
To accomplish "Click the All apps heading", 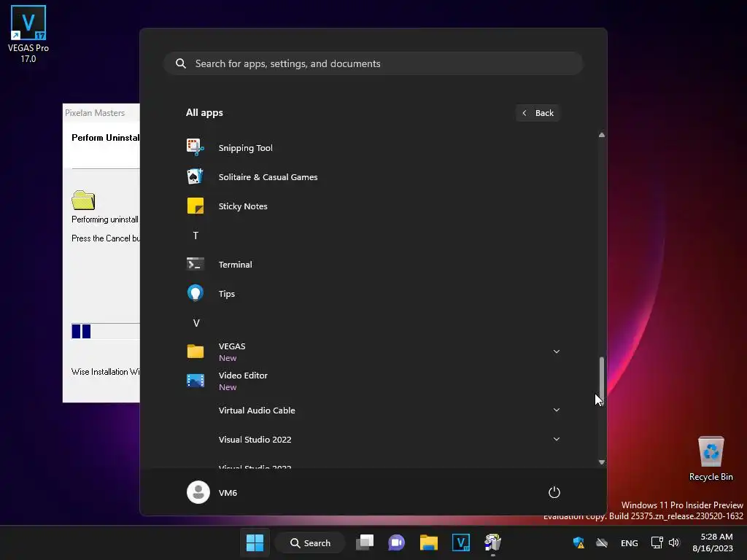I will [204, 113].
